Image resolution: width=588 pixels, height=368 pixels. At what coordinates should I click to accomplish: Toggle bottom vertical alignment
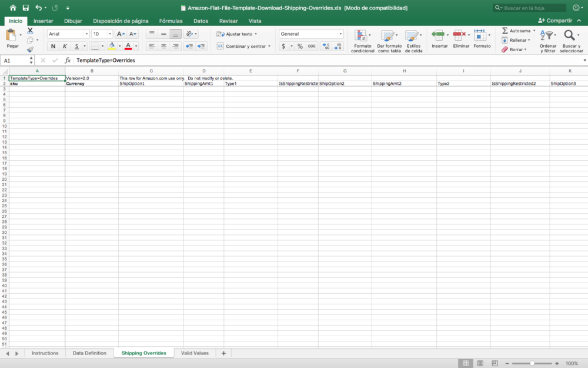(175, 34)
